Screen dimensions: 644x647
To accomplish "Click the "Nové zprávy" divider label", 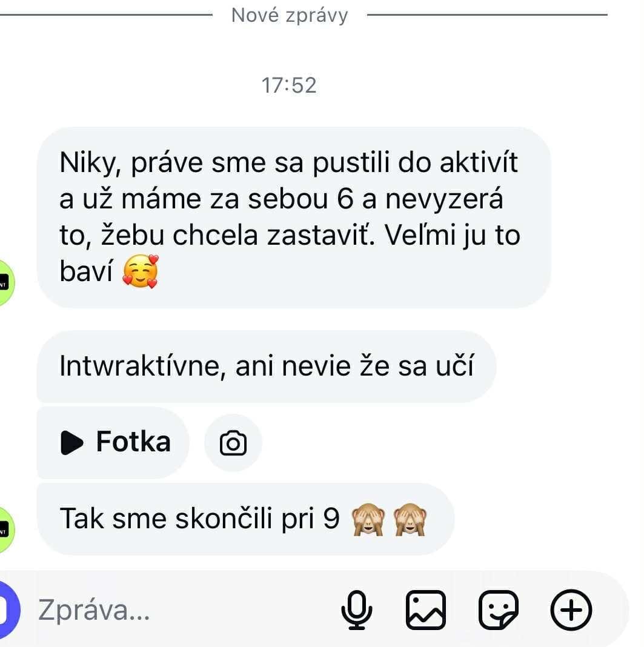I will click(x=290, y=16).
